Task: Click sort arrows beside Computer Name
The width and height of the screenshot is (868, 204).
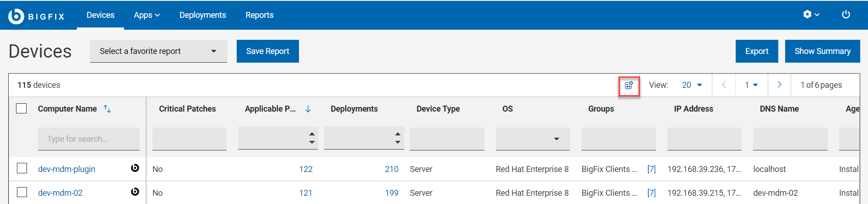Action: click(x=107, y=109)
